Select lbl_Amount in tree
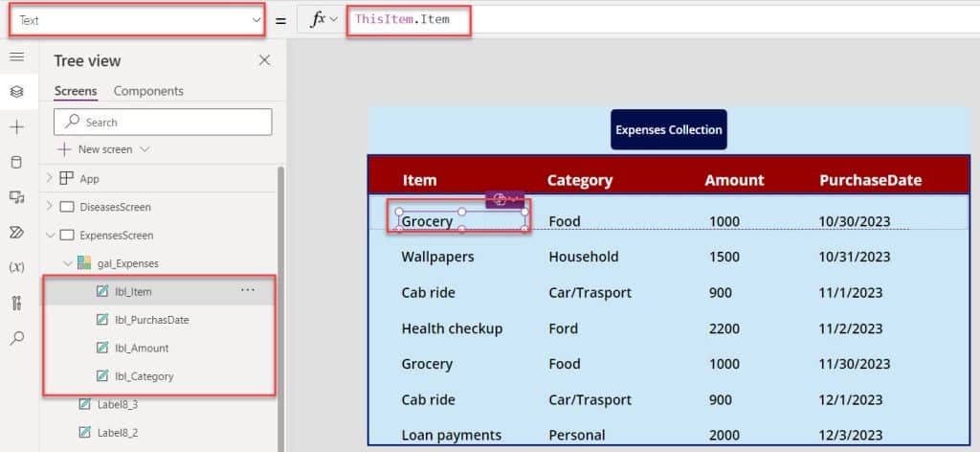The width and height of the screenshot is (980, 452). tap(142, 348)
